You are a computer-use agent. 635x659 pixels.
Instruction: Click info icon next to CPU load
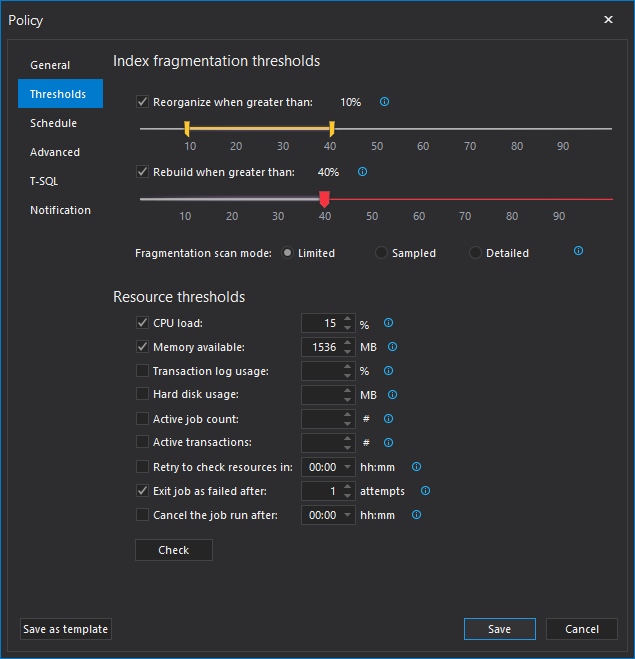coord(388,323)
